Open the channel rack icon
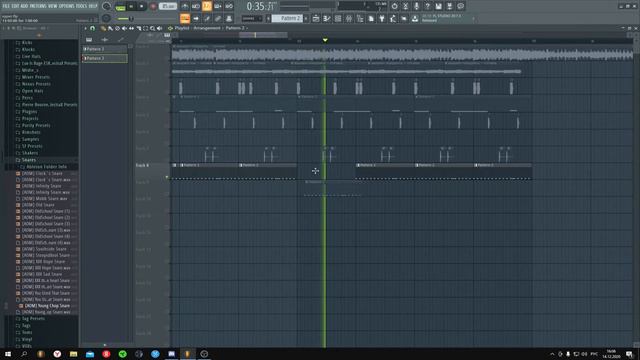This screenshot has height=360, width=640. coord(338,18)
